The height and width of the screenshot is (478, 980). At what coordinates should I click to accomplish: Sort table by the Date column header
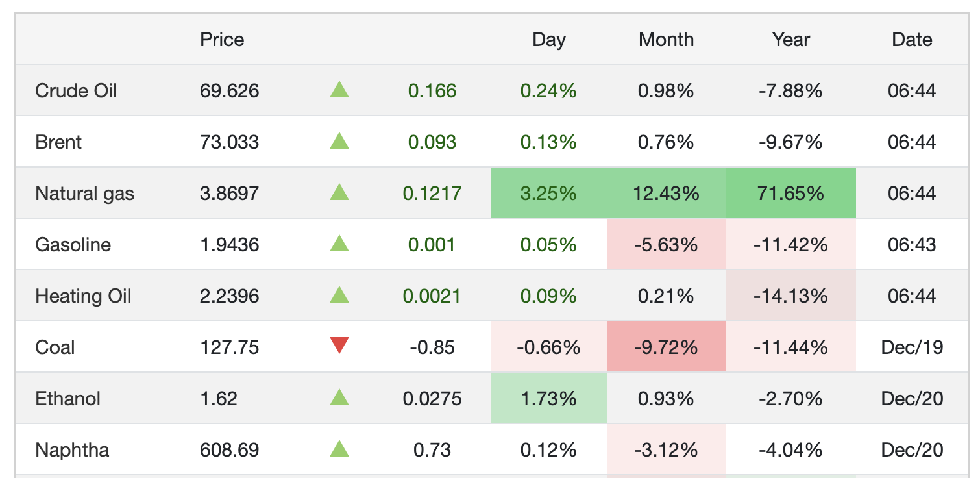pos(912,39)
